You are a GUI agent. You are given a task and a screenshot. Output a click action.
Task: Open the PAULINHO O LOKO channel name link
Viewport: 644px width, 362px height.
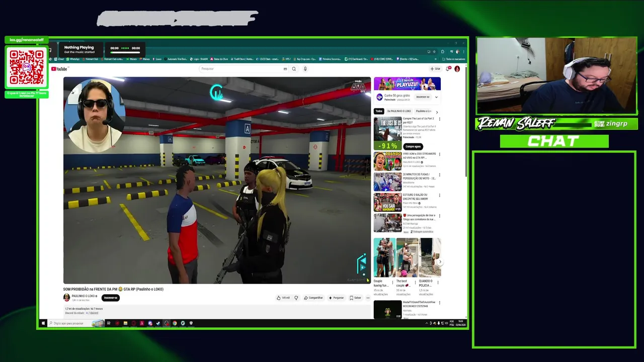coord(84,296)
